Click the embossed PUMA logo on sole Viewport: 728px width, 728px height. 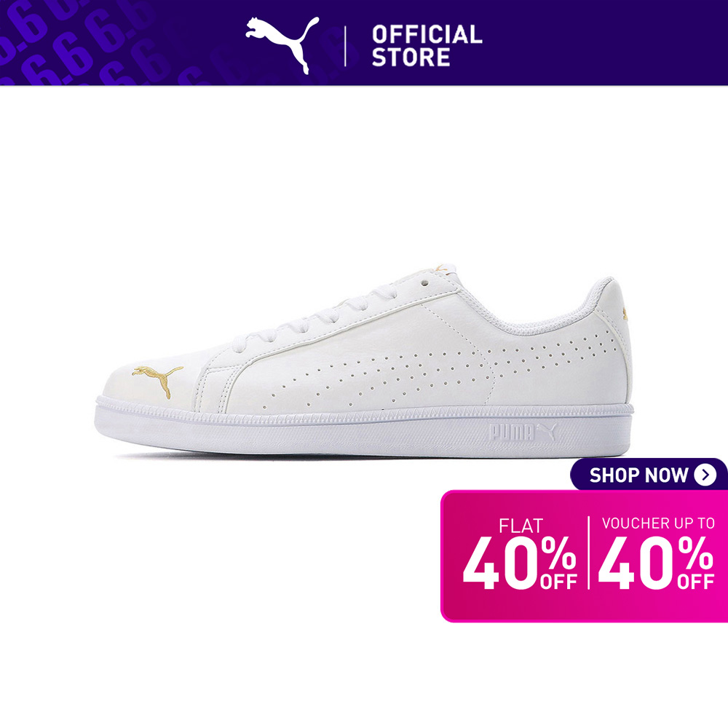pos(523,432)
